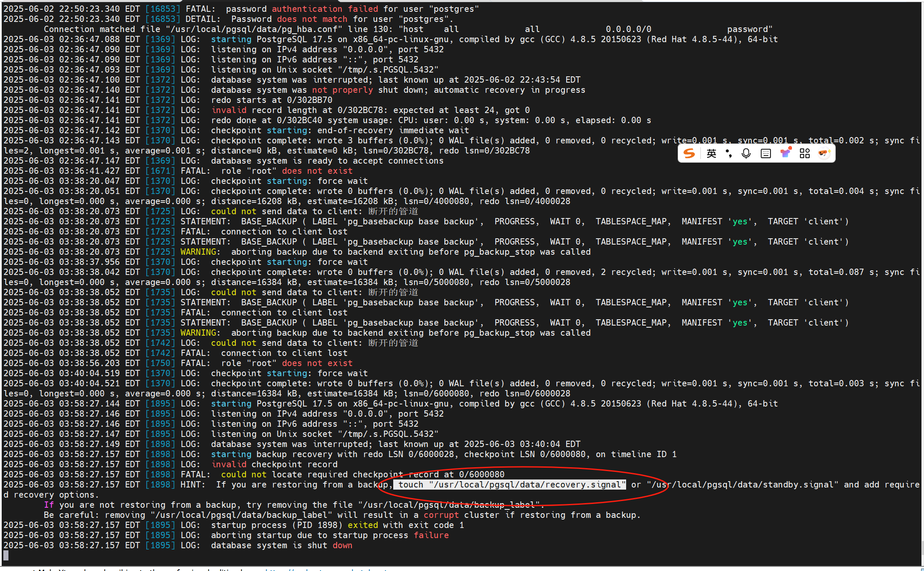Open the skin shirt icon with red dot

[785, 154]
